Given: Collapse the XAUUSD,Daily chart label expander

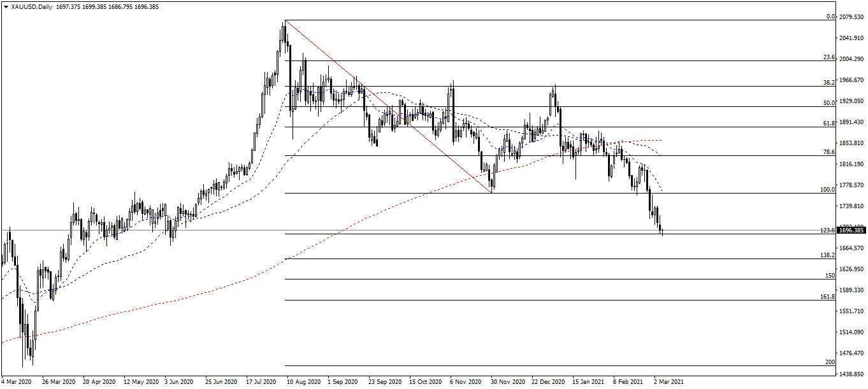Looking at the screenshot, I should [5, 7].
